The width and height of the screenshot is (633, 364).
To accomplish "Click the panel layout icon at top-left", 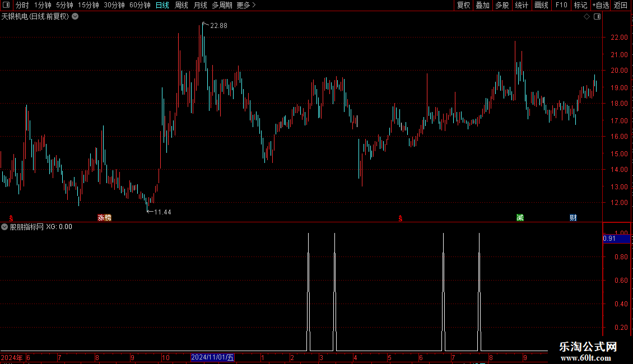I will [x=6, y=5].
